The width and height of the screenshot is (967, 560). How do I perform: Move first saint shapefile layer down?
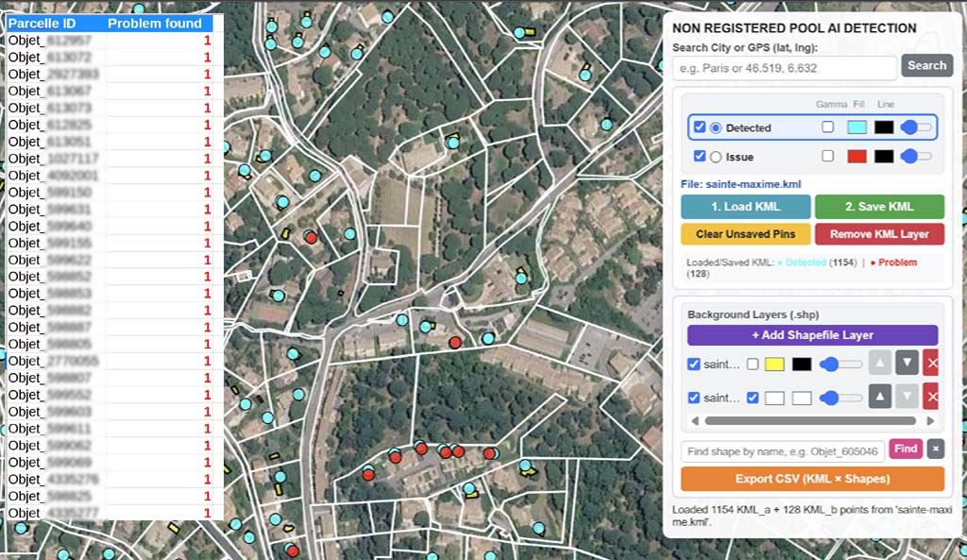pyautogui.click(x=907, y=364)
